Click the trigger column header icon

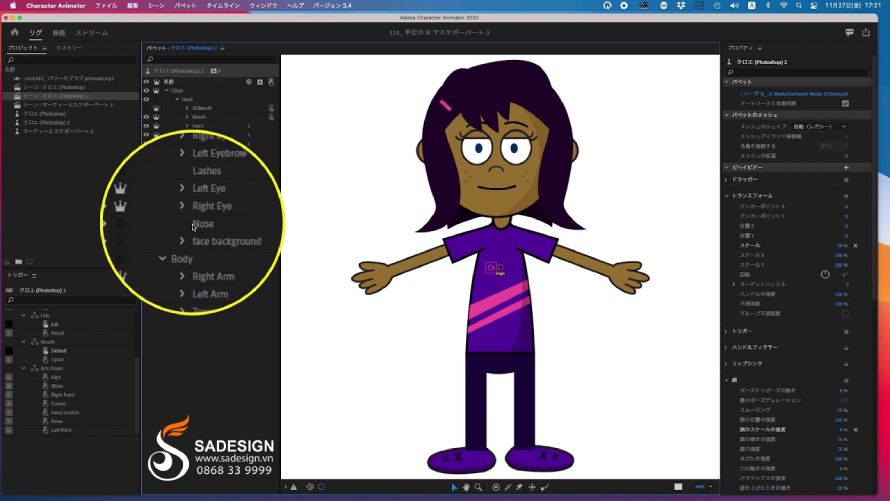271,82
